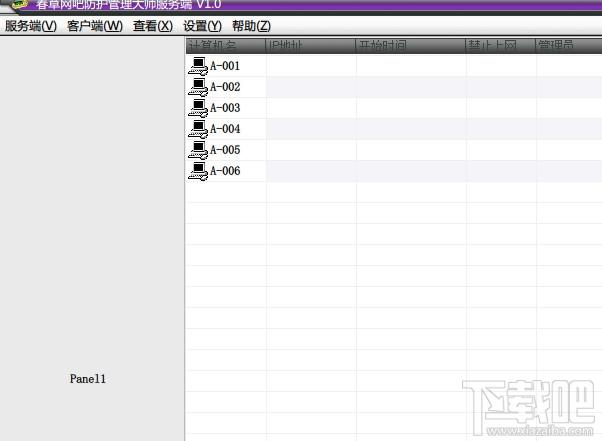
Task: Open the 设置(Y) menu
Action: [x=202, y=26]
